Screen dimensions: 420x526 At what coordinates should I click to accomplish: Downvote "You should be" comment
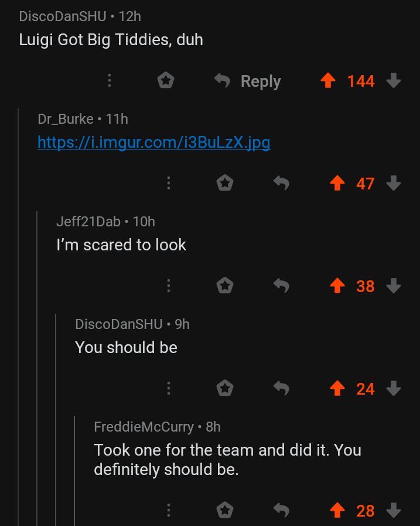click(394, 388)
